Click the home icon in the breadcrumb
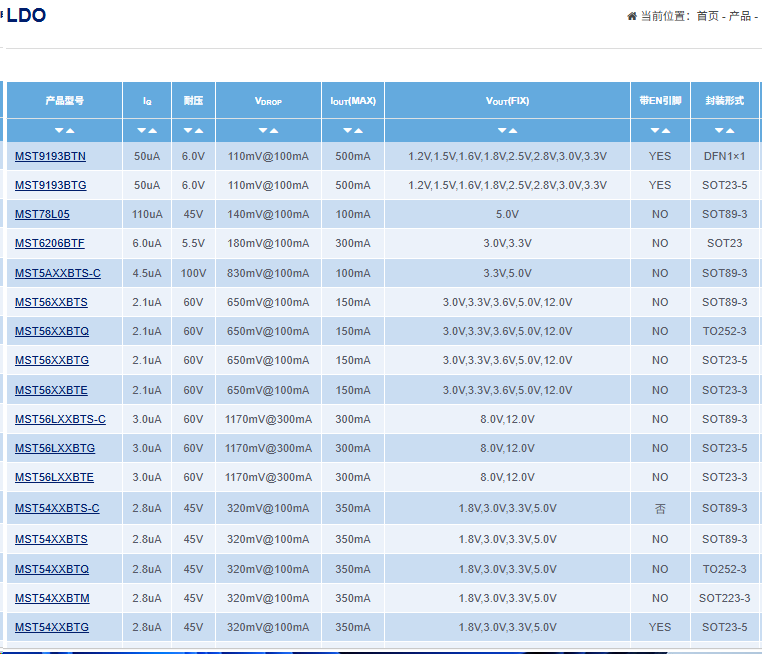 632,16
